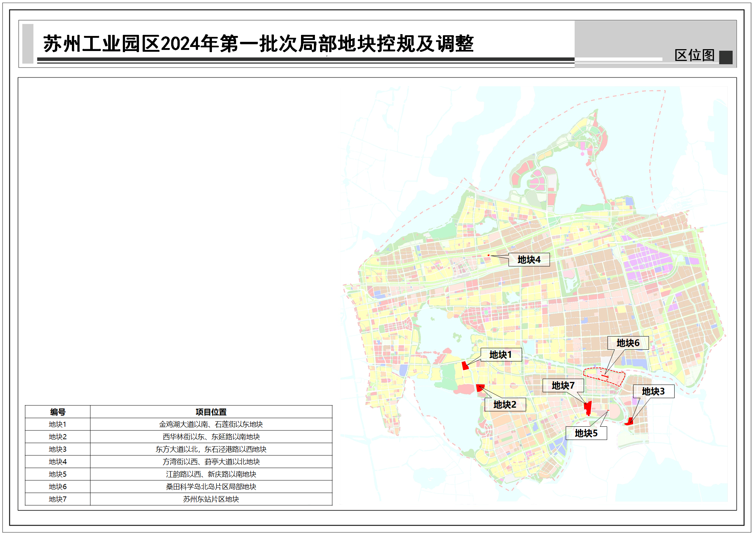The width and height of the screenshot is (756, 535).
Task: Click the 地块4 map callout label
Action: pos(529,259)
